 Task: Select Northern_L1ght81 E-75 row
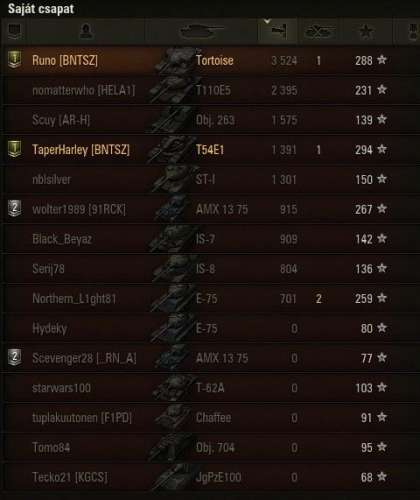(x=210, y=299)
